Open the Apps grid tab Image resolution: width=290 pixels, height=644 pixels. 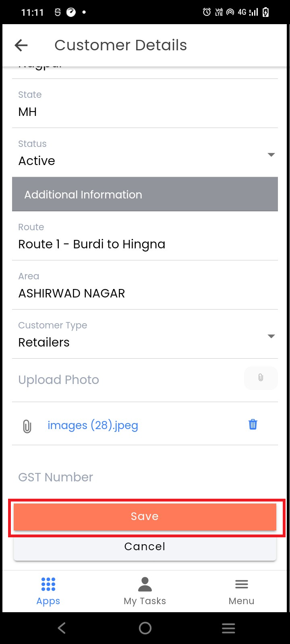(x=48, y=590)
